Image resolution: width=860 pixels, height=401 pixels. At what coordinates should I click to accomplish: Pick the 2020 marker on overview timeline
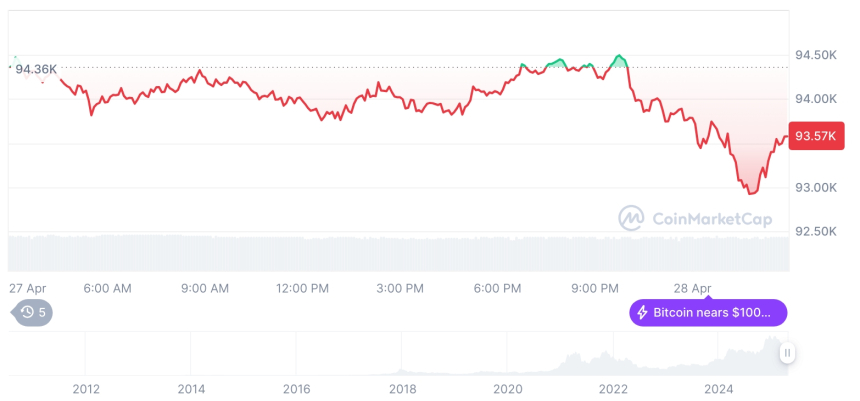point(508,388)
